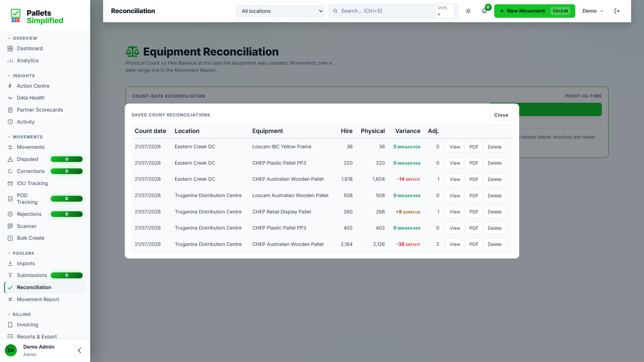
Task: Open the Reconciliation menu item
Action: tap(45, 287)
